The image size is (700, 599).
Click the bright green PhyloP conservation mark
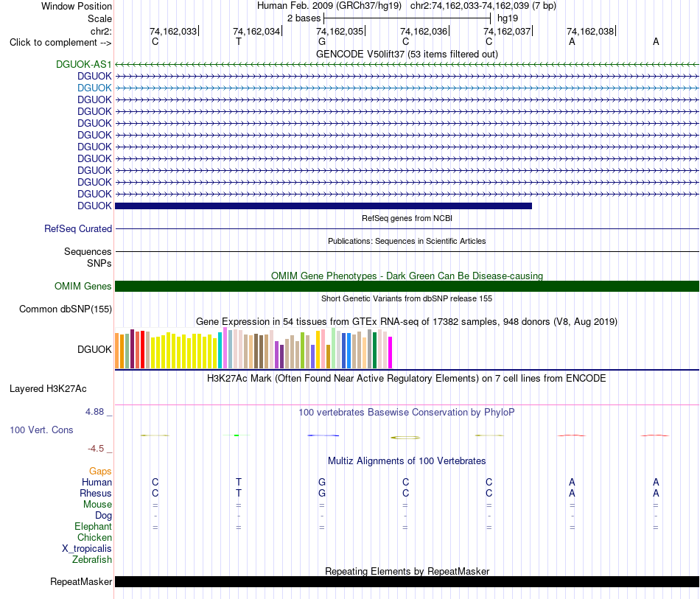coord(237,435)
